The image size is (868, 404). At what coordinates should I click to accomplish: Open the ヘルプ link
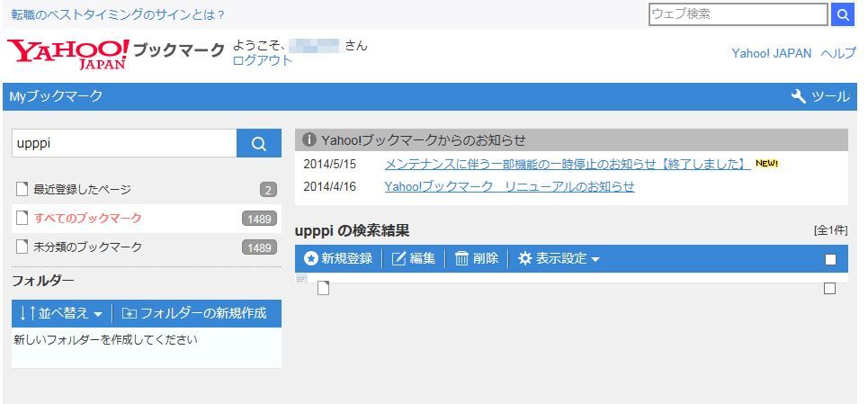[x=838, y=54]
